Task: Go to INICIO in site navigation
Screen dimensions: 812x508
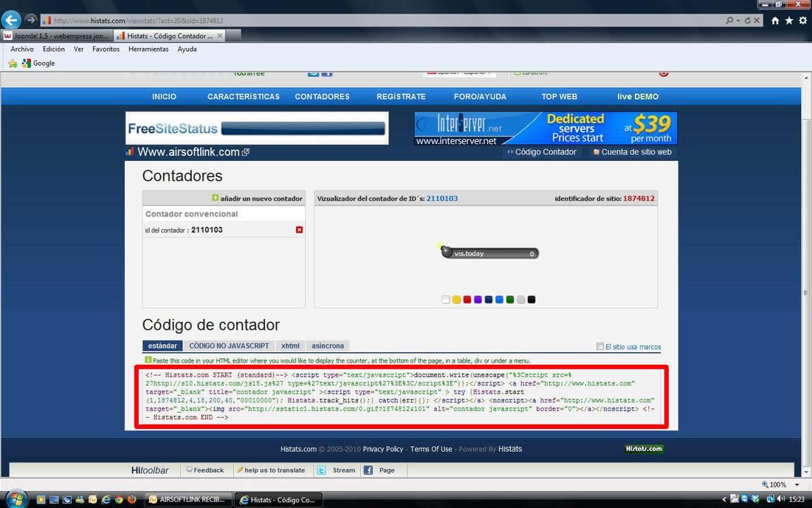Action: 164,96
